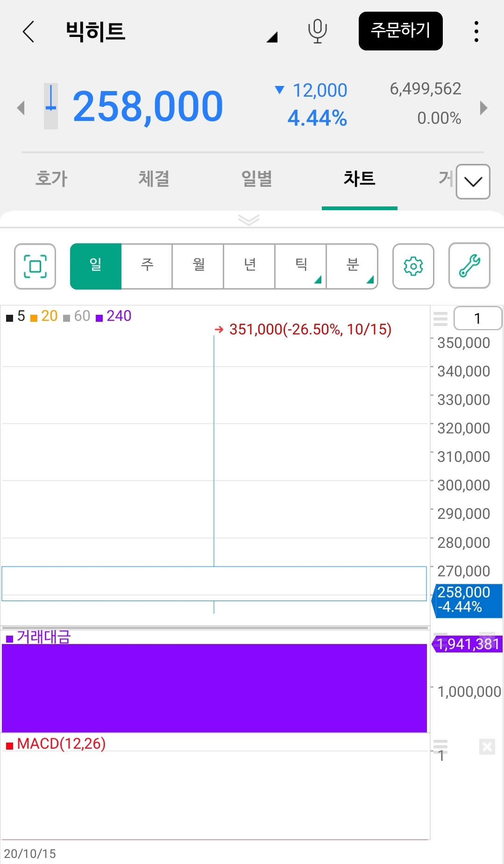The width and height of the screenshot is (504, 864).
Task: Tap the 300,000 price axis label
Action: point(463,485)
